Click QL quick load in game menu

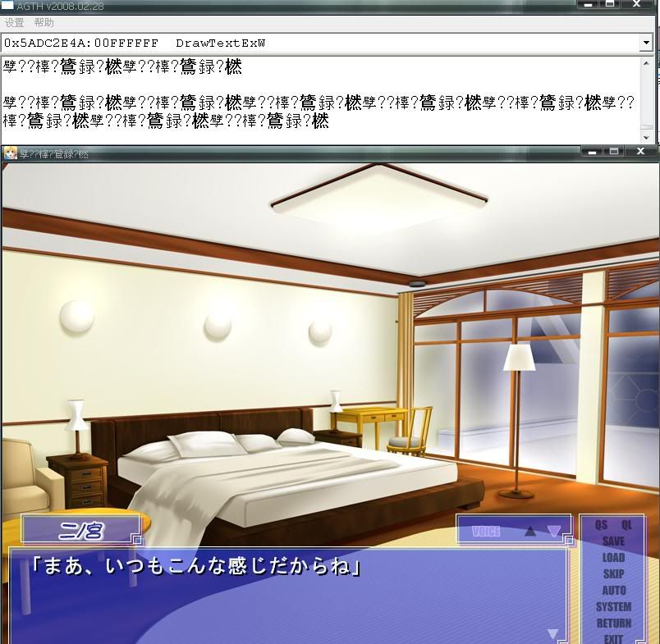(x=626, y=525)
